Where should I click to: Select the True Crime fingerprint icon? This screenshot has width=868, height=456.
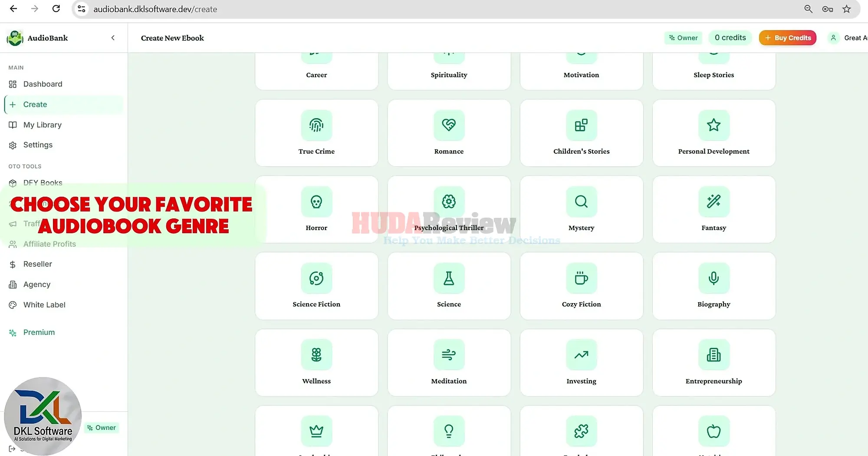[x=316, y=126]
